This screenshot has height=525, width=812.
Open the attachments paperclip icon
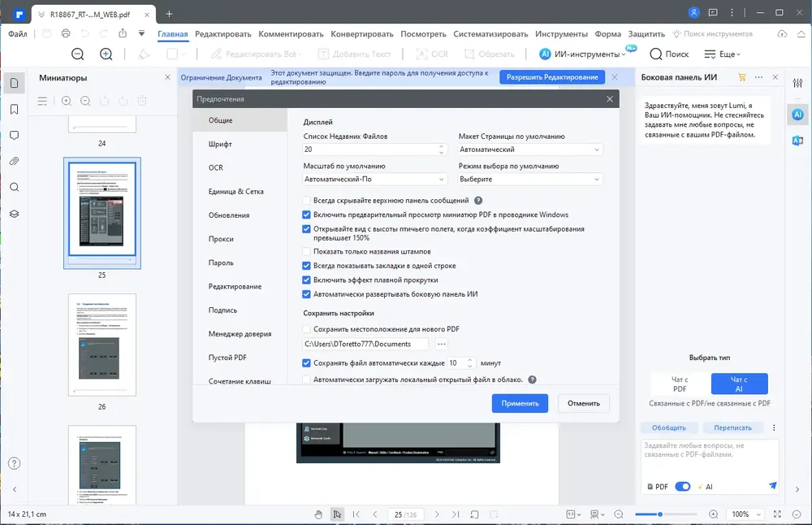tap(15, 161)
